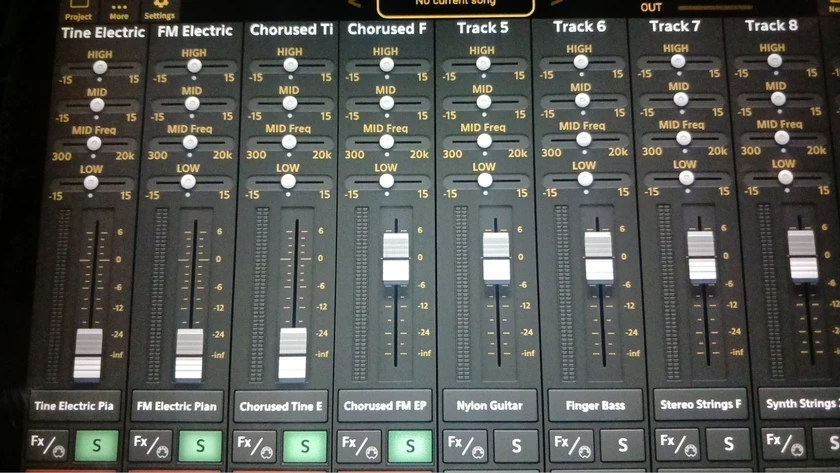
Task: Open the Chorused F track Fx panel
Action: click(358, 445)
